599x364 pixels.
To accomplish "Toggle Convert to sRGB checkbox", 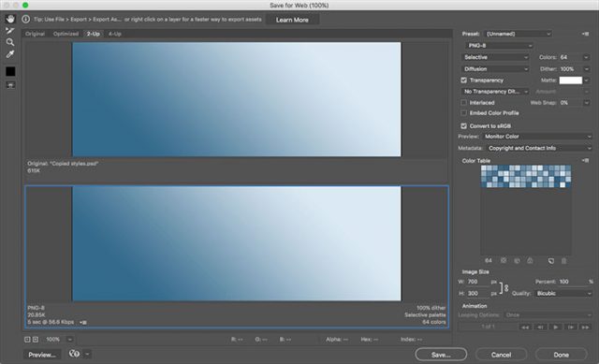I will pyautogui.click(x=464, y=126).
